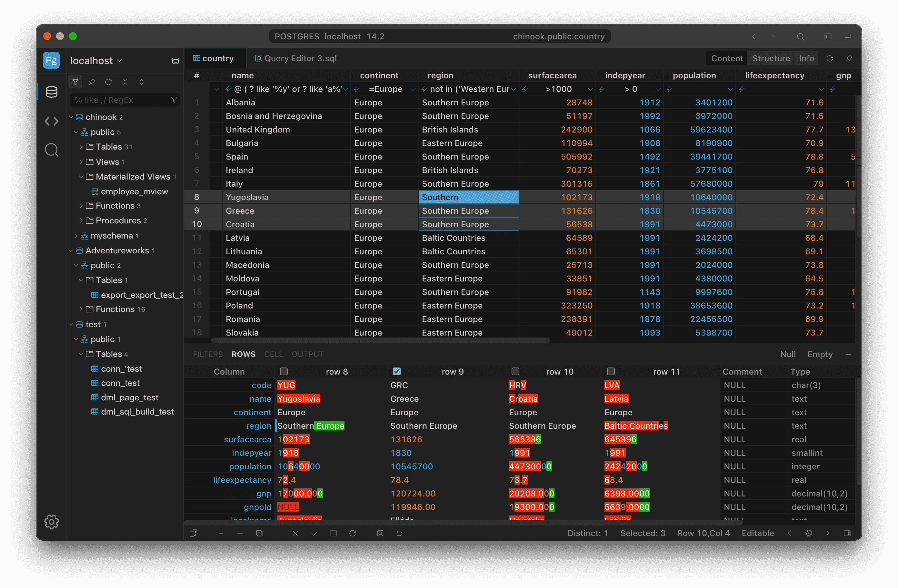Open search via magnifier icon in left rail
Screen dimensions: 898x588
52,150
